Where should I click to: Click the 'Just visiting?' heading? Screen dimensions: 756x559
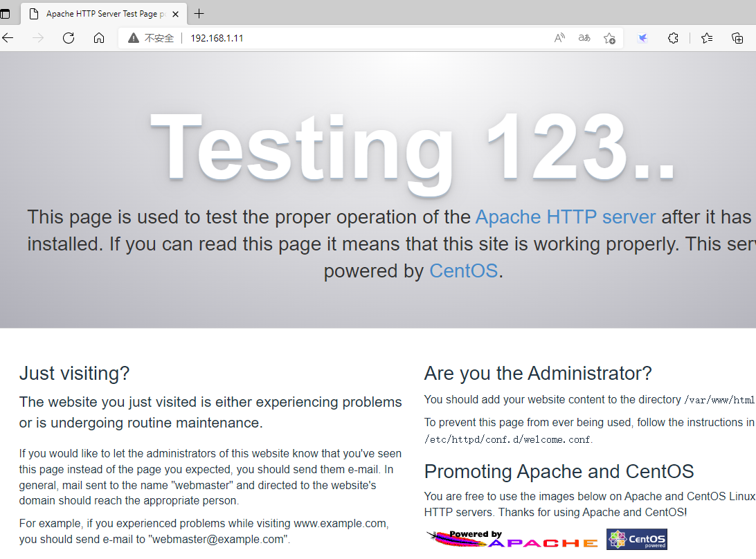(74, 374)
